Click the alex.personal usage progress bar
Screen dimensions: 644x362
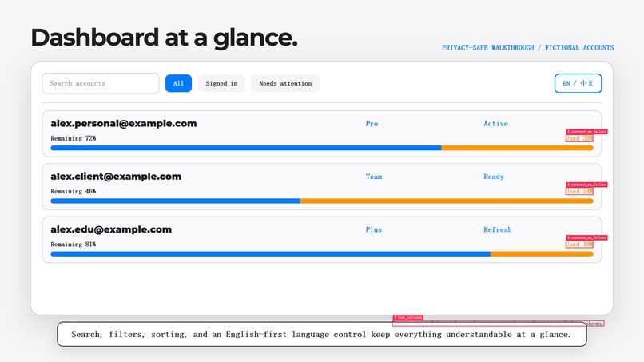321,148
